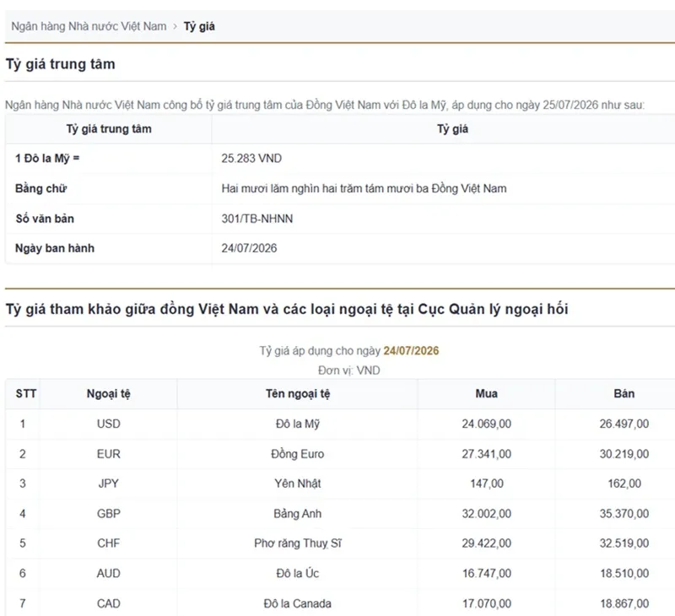675x616 pixels.
Task: Select the Tỷ giá breadcrumb item
Action: pos(199,26)
